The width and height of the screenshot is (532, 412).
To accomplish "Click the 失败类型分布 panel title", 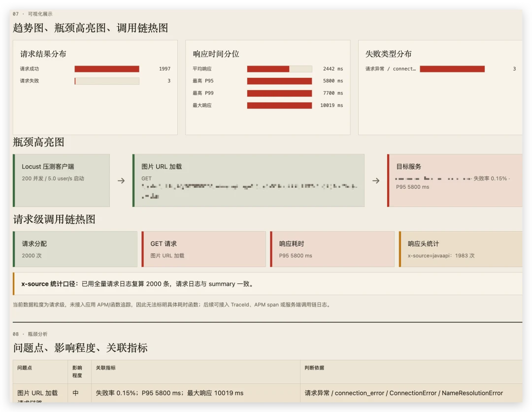I will click(389, 54).
